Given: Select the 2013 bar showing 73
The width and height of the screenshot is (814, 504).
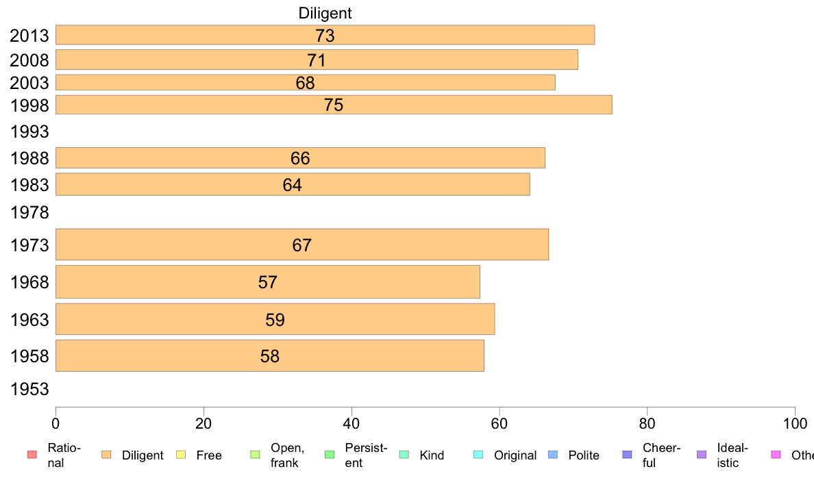Looking at the screenshot, I should click(x=325, y=35).
